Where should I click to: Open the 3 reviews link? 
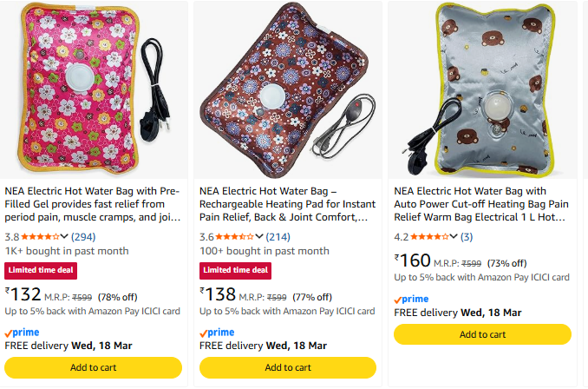[467, 236]
